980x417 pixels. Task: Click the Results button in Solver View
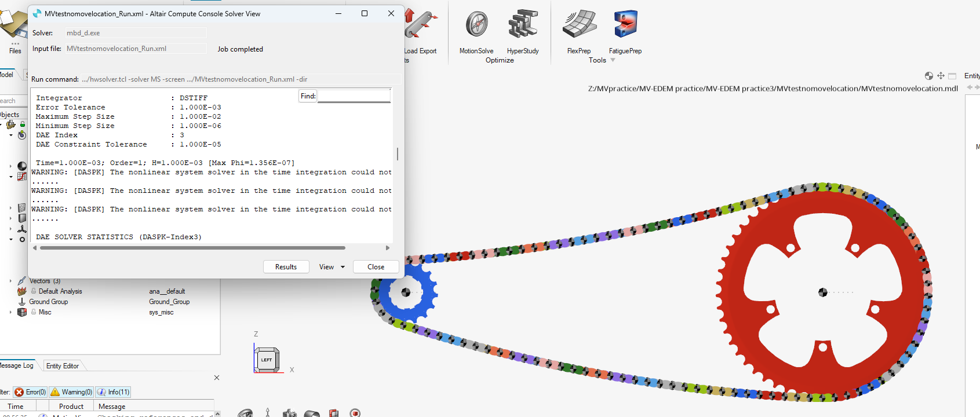click(x=286, y=267)
